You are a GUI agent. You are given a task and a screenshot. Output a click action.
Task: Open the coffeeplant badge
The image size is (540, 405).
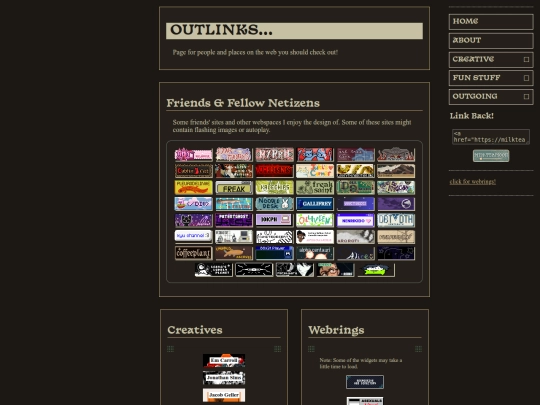pyautogui.click(x=194, y=253)
